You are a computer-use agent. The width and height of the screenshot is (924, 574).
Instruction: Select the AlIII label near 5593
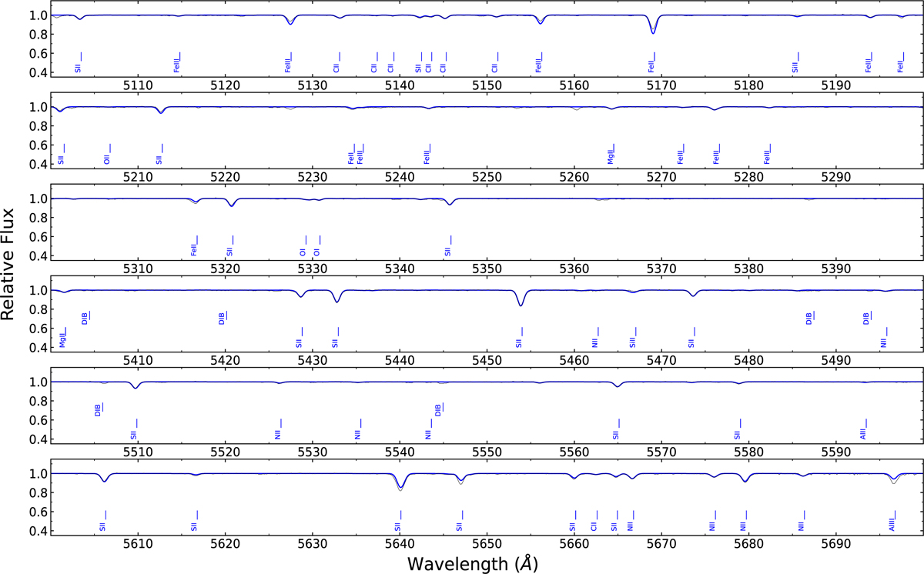(863, 432)
